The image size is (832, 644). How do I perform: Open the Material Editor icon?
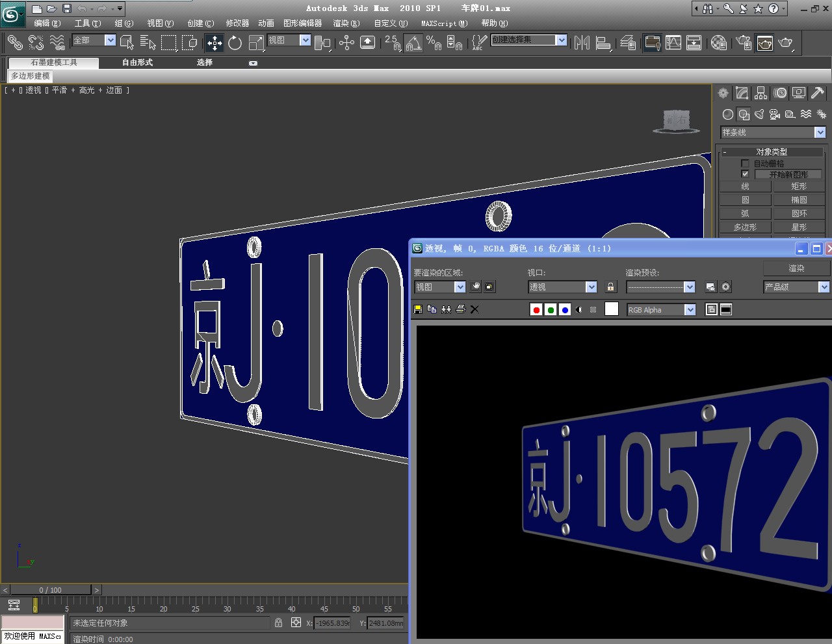pos(718,43)
